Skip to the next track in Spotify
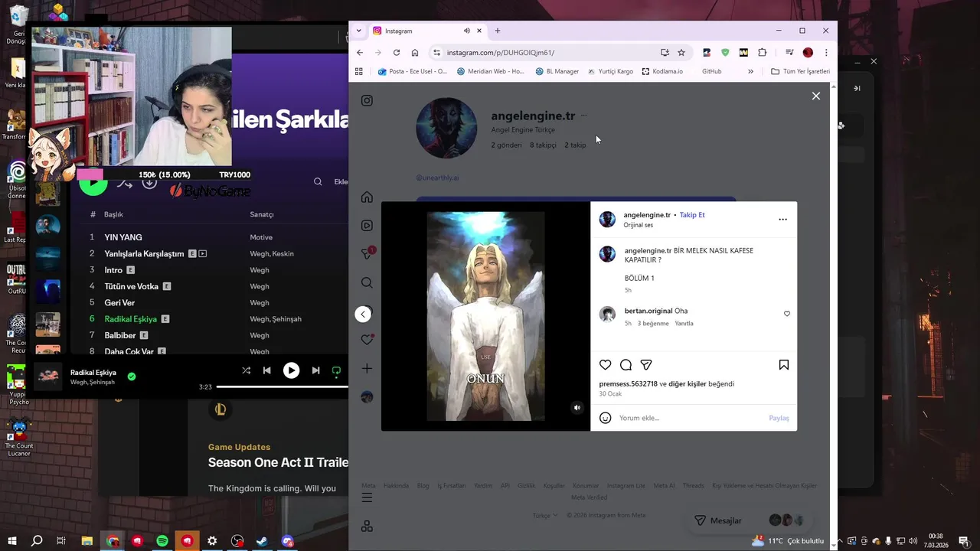 click(x=315, y=370)
